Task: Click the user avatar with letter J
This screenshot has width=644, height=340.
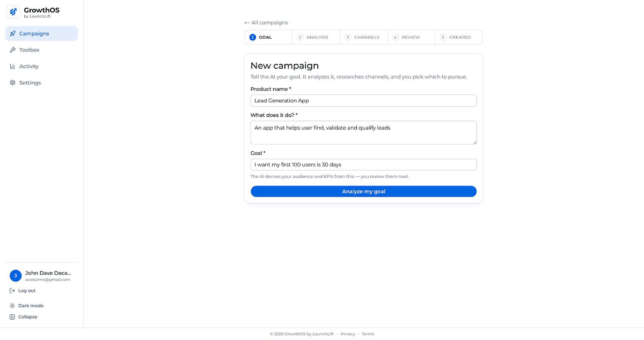Action: 16,276
